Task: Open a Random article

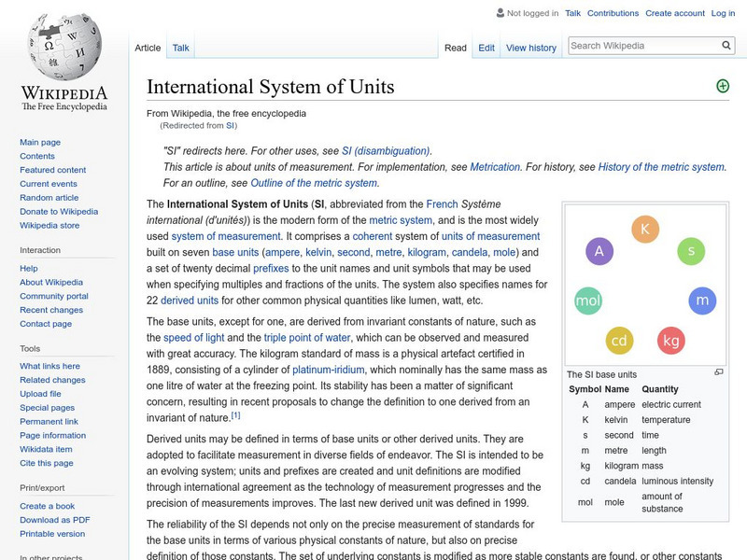Action: (x=49, y=198)
